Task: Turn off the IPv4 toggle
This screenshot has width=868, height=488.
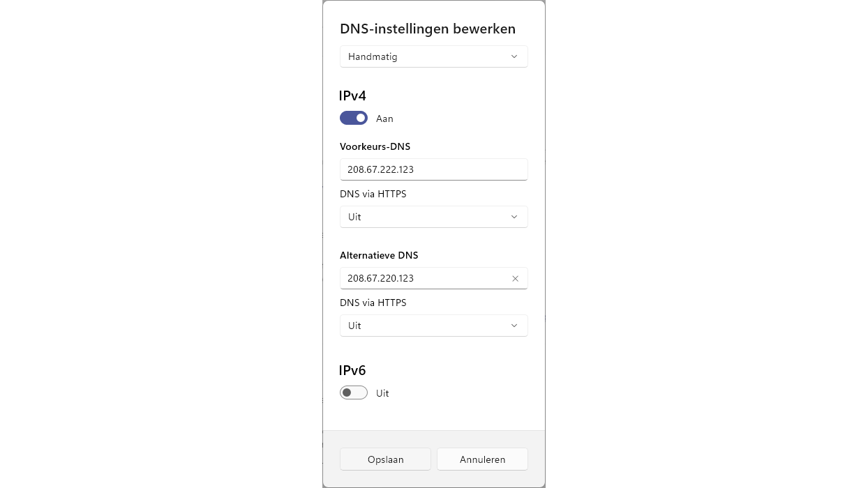Action: (x=354, y=119)
